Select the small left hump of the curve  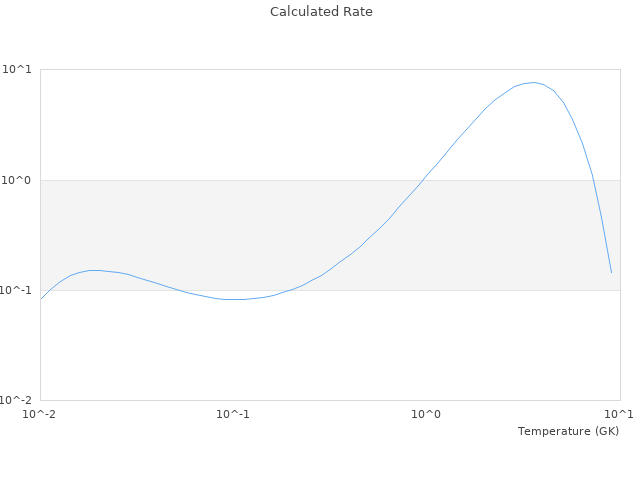[94, 270]
